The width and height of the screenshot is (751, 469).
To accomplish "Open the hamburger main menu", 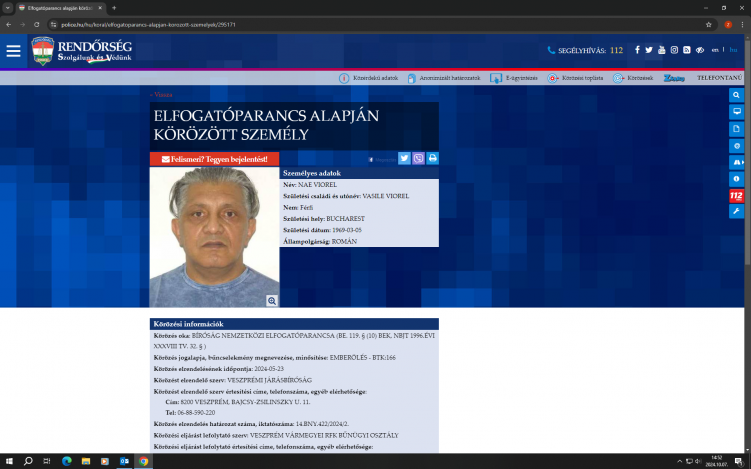I will [x=13, y=51].
